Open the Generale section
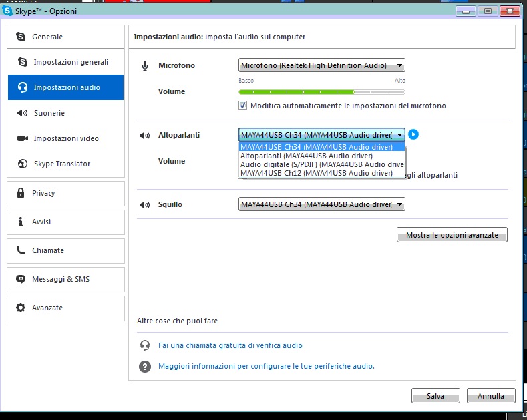The image size is (527, 420). pos(66,37)
